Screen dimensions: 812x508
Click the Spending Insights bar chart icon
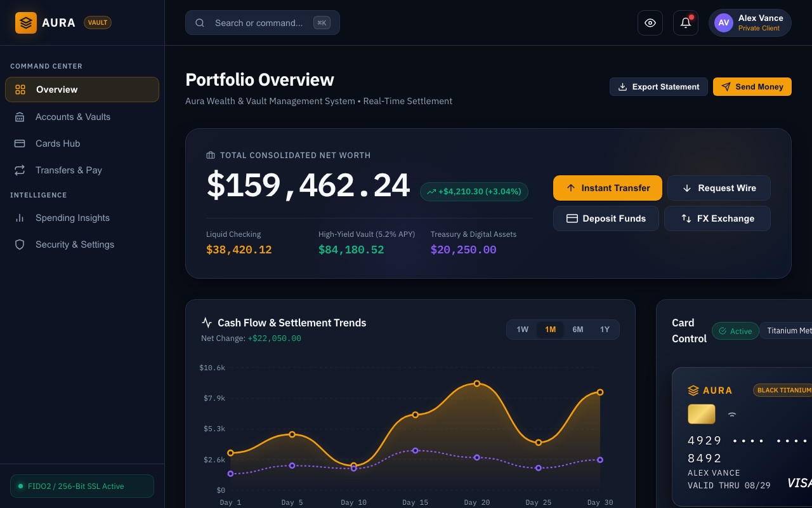20,218
